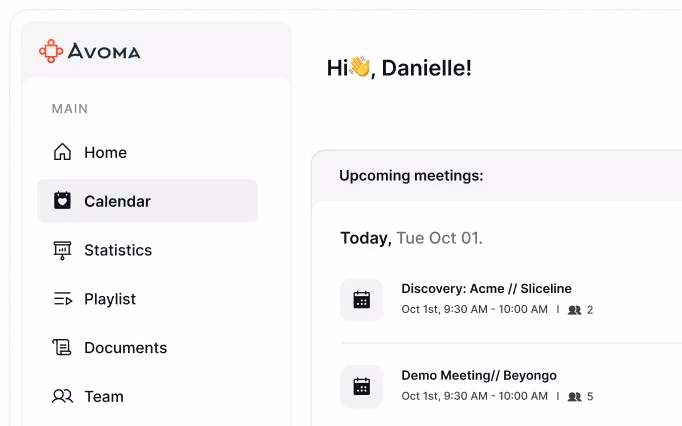
Task: Open the Home menu item
Action: (x=105, y=152)
